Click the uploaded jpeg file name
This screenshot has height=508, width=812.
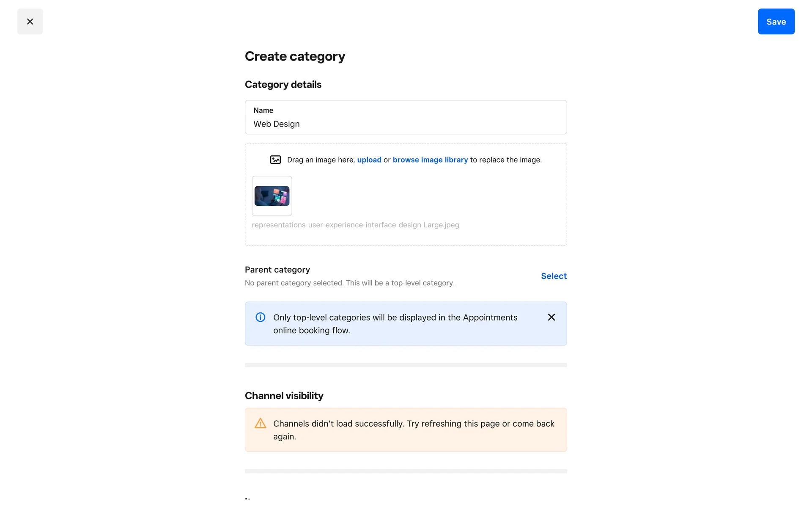pos(355,225)
